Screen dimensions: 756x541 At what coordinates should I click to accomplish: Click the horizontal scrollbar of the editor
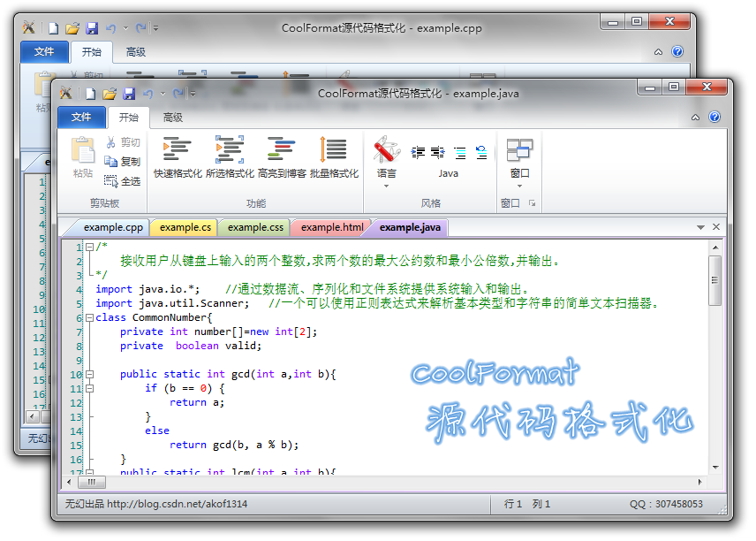point(93,482)
